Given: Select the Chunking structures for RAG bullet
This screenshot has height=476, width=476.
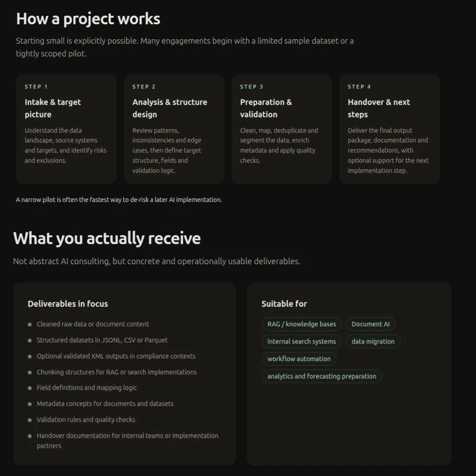Looking at the screenshot, I should [116, 372].
